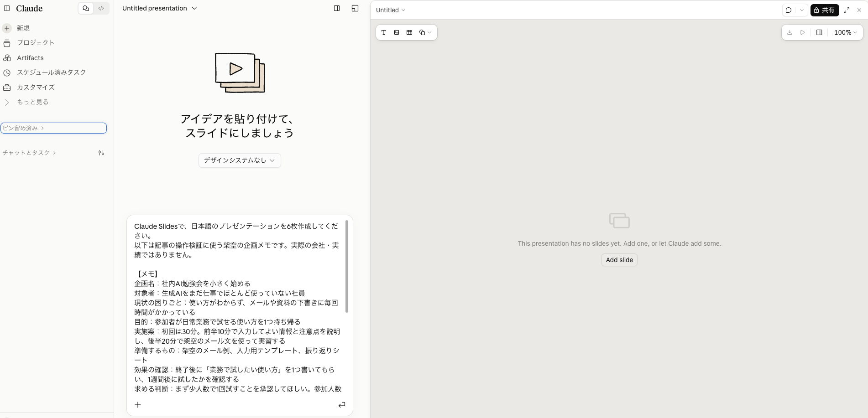Open the デザインシステムなし dropdown
The image size is (868, 418).
240,160
